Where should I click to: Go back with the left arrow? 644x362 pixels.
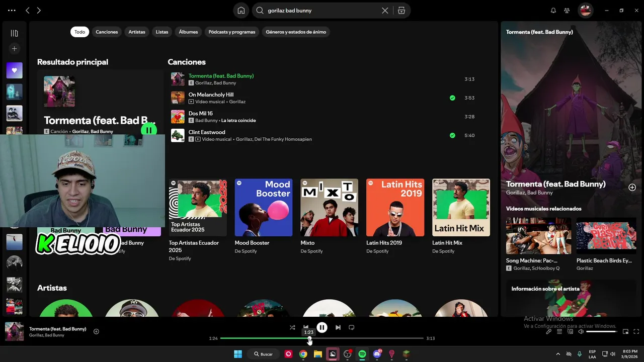point(28,10)
